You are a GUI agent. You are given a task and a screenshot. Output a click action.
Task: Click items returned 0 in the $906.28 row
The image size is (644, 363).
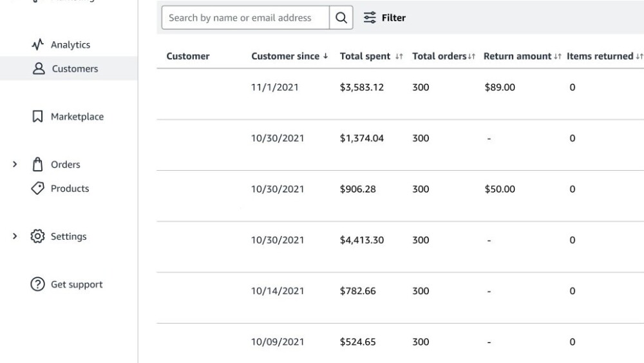pos(572,189)
